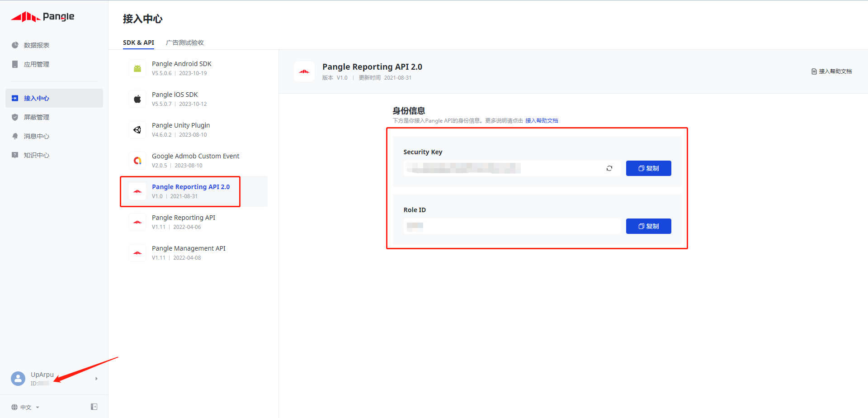The height and width of the screenshot is (418, 868).
Task: Copy the Security Key with 复制 button
Action: click(x=648, y=168)
